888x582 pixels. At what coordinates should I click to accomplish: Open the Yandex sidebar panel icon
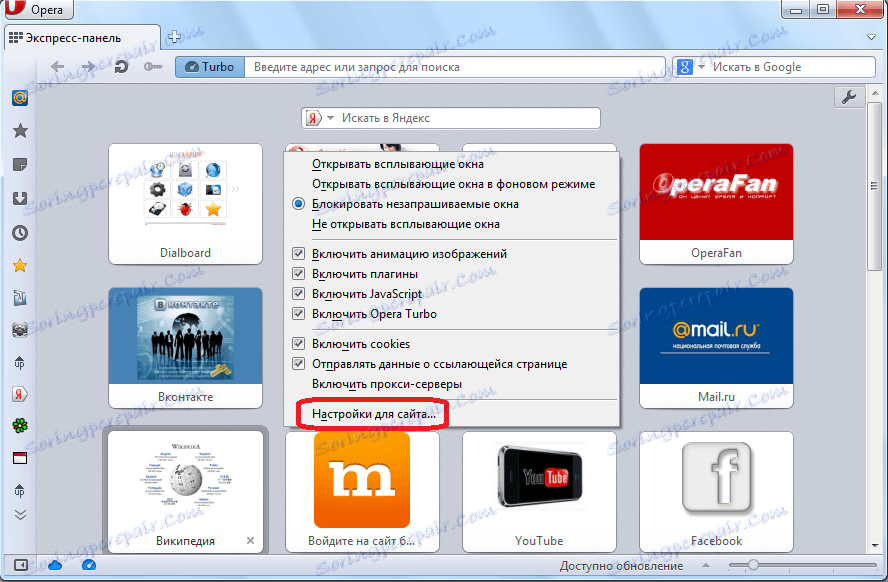(20, 394)
